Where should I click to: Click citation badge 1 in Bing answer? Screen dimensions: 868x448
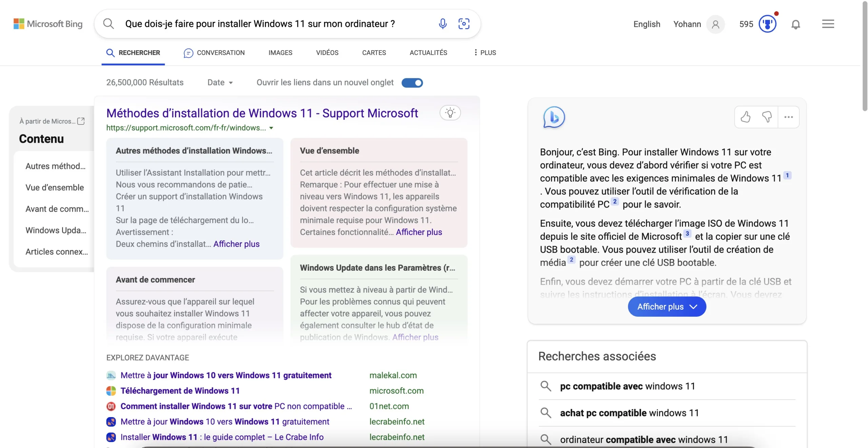pyautogui.click(x=787, y=175)
